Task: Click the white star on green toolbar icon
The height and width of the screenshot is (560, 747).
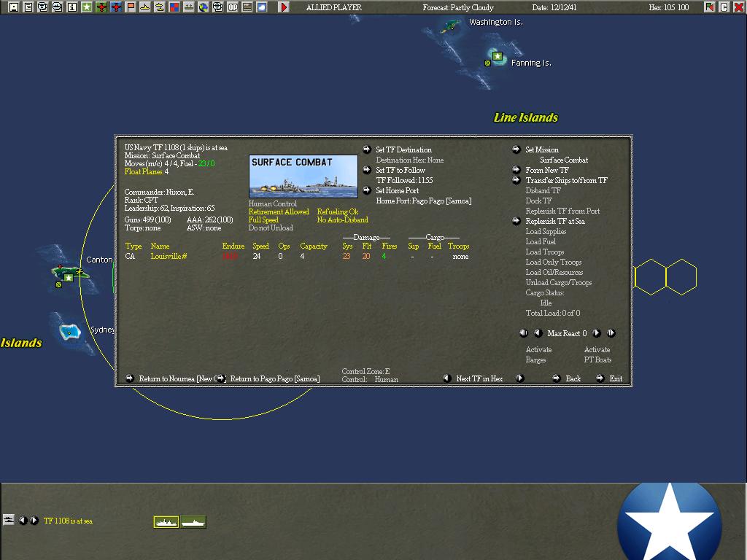Action: click(x=87, y=7)
